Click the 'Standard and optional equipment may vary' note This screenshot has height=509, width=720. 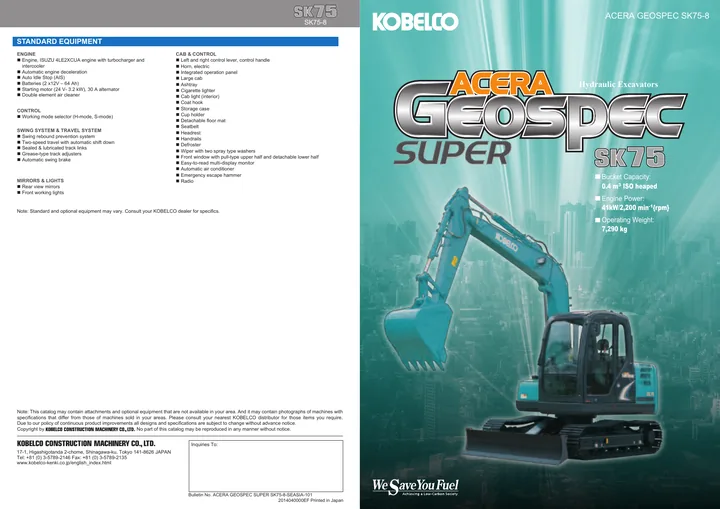(118, 211)
